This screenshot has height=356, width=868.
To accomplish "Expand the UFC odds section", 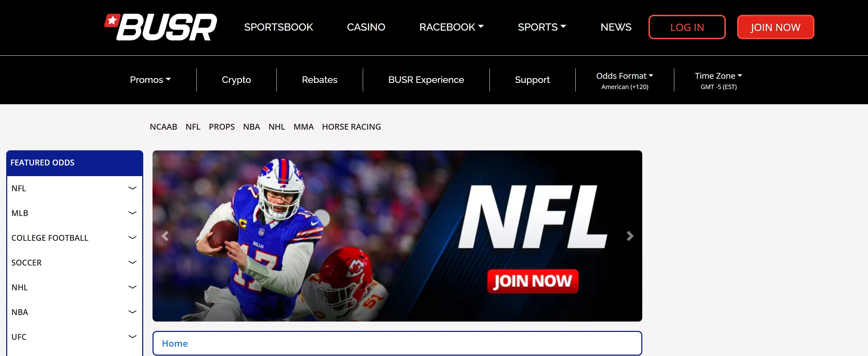I will 132,337.
